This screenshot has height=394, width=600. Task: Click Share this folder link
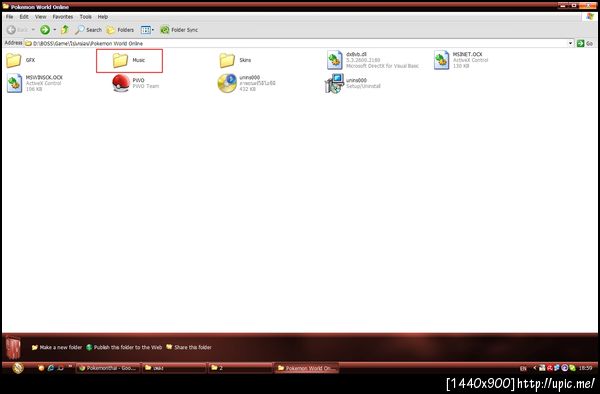coord(189,347)
